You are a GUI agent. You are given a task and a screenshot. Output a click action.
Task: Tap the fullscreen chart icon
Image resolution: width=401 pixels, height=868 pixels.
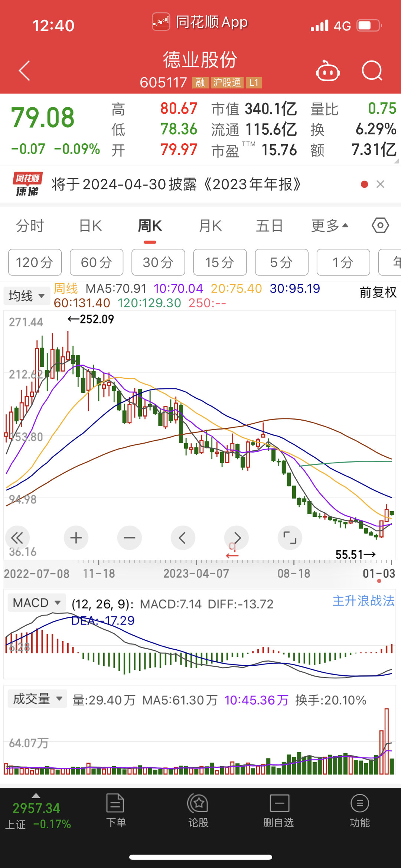tap(290, 538)
